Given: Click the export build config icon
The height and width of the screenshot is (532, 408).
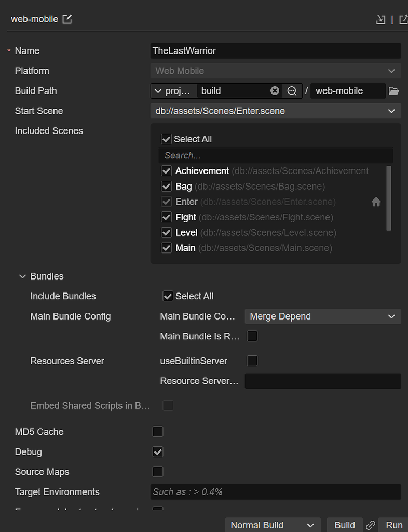Looking at the screenshot, I should [403, 19].
